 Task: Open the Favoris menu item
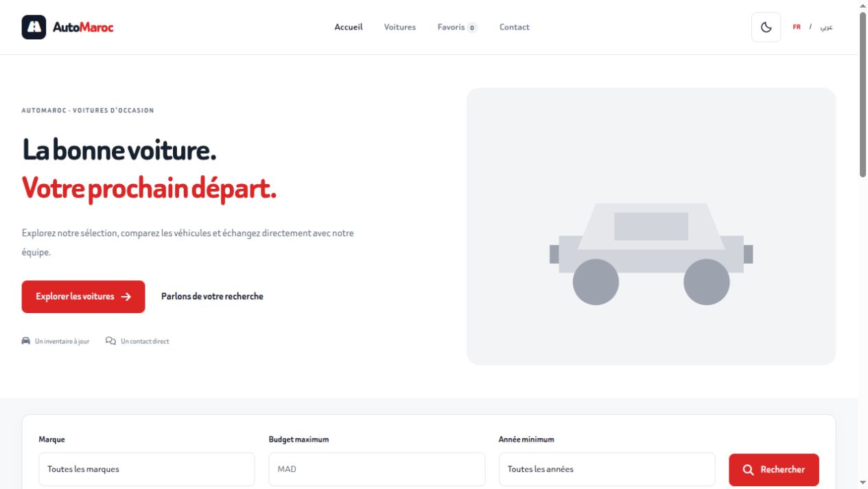pos(458,27)
